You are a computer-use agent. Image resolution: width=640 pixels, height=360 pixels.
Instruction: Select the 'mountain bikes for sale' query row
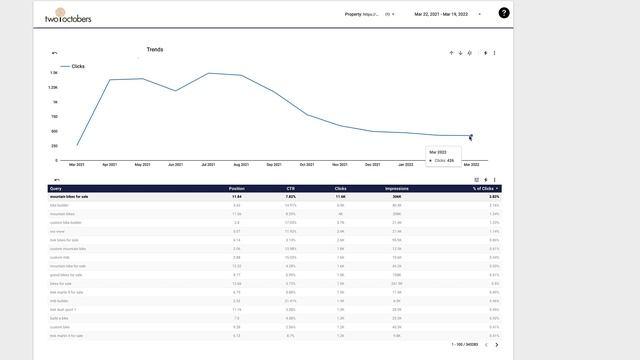click(x=275, y=197)
